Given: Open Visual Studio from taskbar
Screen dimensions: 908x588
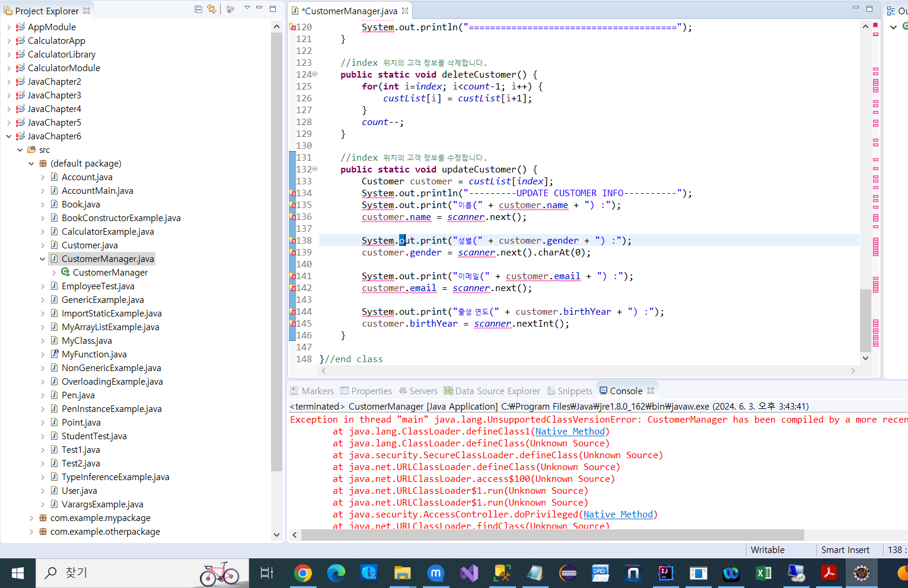Looking at the screenshot, I should tap(469, 573).
